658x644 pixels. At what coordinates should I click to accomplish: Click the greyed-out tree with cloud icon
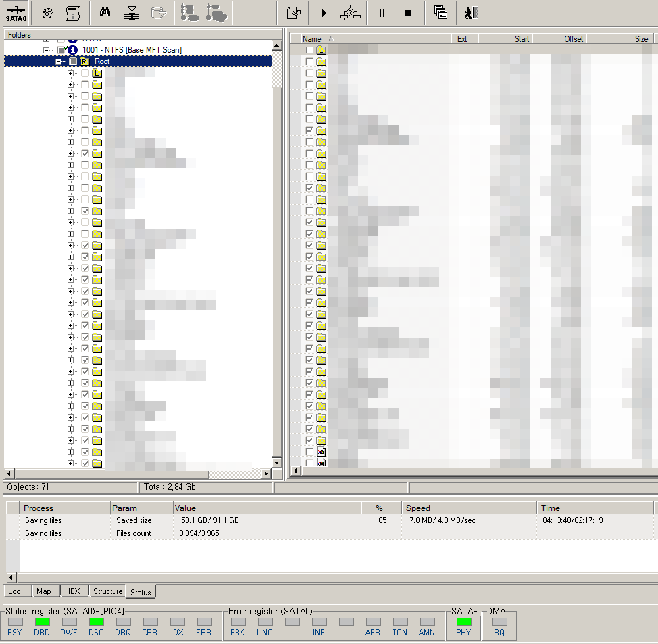(x=216, y=13)
